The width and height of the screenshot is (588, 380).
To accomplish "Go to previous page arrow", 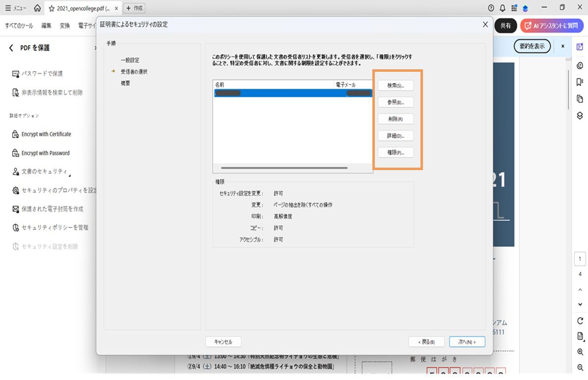I will pos(580,290).
